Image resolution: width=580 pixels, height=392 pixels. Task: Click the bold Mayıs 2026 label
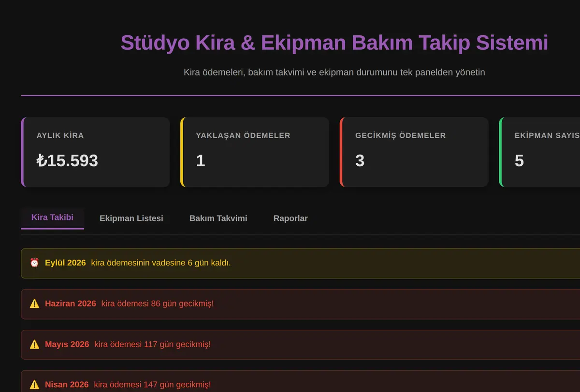coord(67,344)
